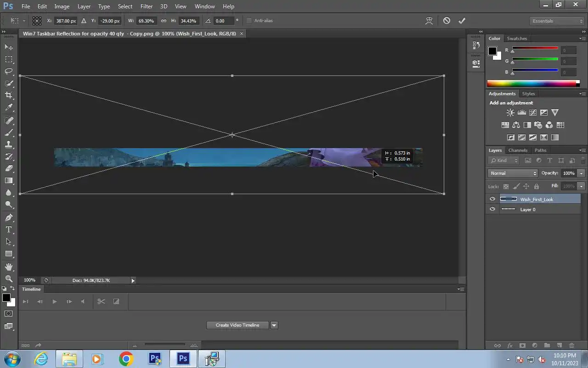Screen dimensions: 588x368
Task: Switch to the Swatches tab
Action: pyautogui.click(x=517, y=39)
